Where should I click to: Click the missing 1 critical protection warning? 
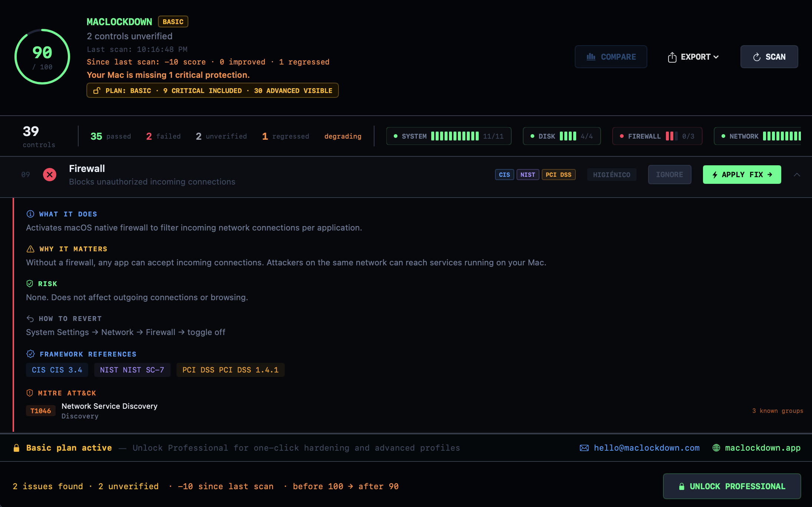coord(168,75)
